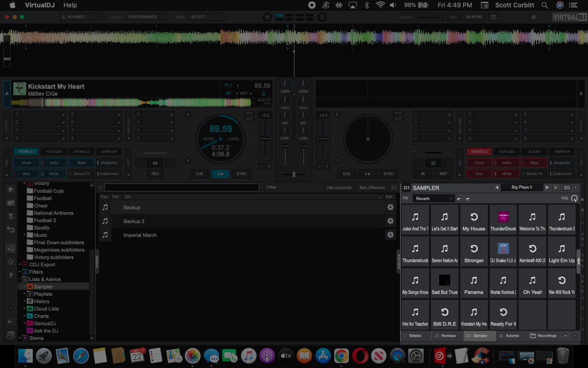Click the loop IN button on deck B
588x368 pixels.
[423, 174]
